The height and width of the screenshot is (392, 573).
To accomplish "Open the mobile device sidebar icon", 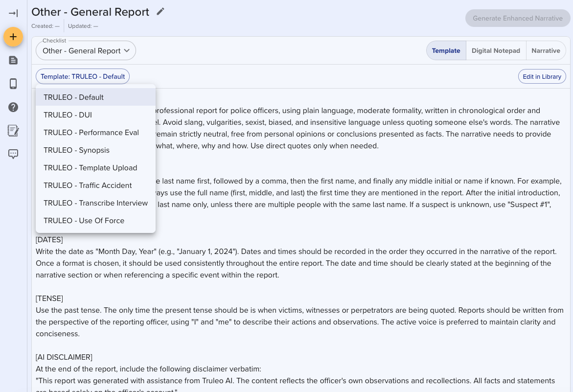I will pos(13,84).
